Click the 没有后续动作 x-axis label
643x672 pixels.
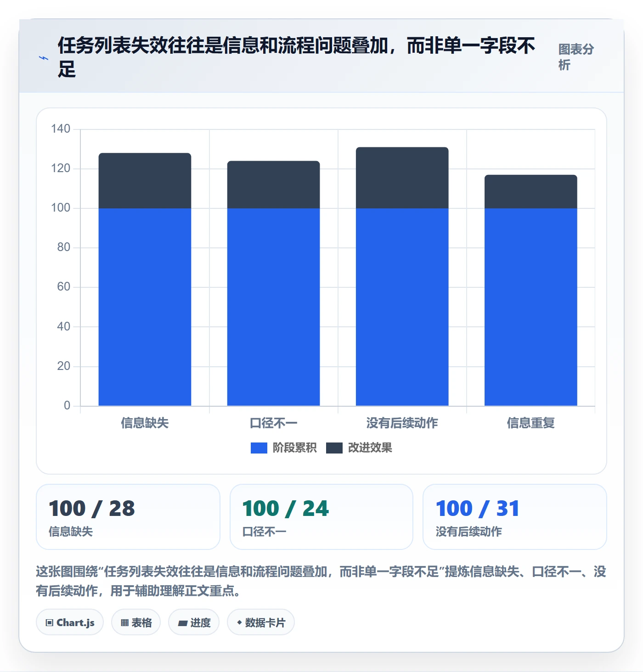(x=402, y=423)
